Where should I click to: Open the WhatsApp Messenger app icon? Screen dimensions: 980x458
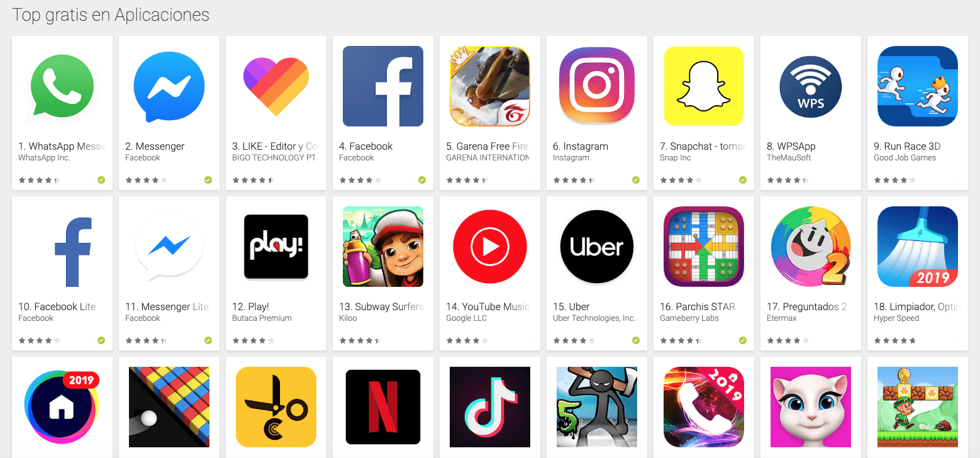pyautogui.click(x=62, y=86)
